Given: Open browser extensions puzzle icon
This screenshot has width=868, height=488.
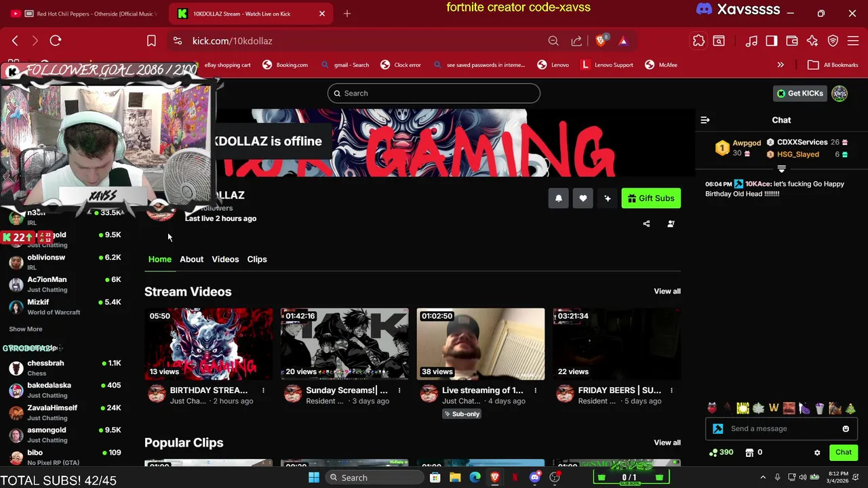Looking at the screenshot, I should pos(698,41).
